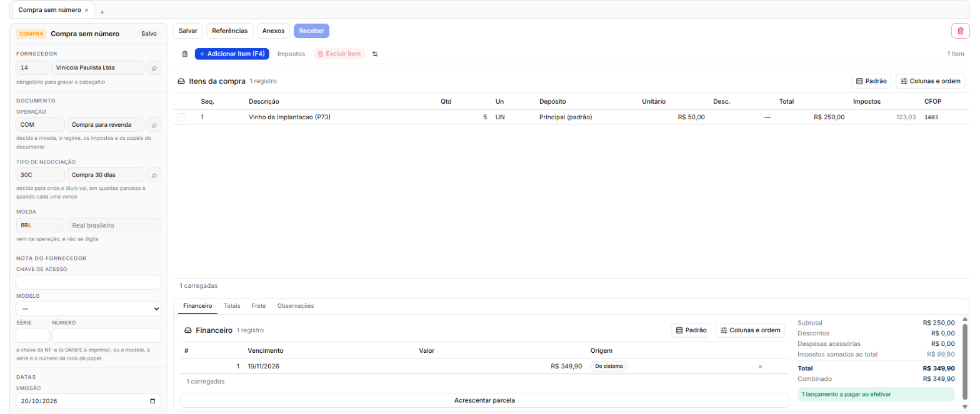This screenshot has width=980, height=414.
Task: Open Referências
Action: click(x=230, y=31)
